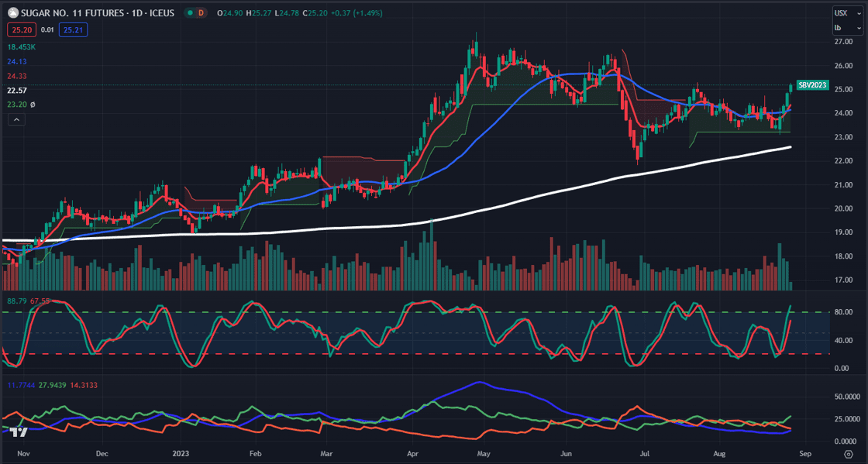Click the green 27.9439 DI value
This screenshot has width=868, height=464.
(51, 385)
